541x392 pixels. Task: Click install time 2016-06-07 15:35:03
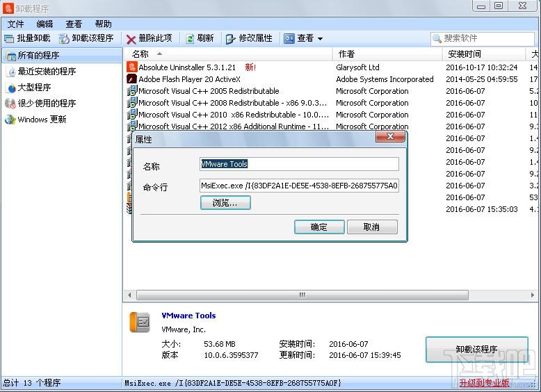pyautogui.click(x=482, y=209)
